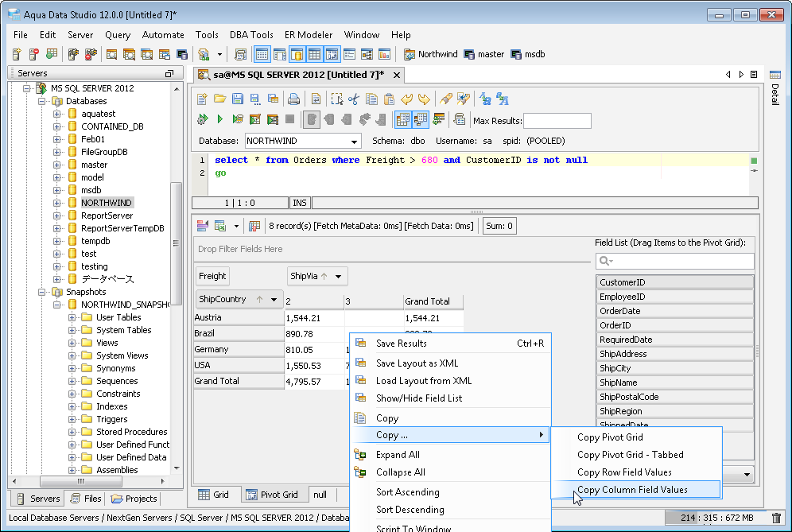Click the Save icon in the query toolbar

point(237,99)
